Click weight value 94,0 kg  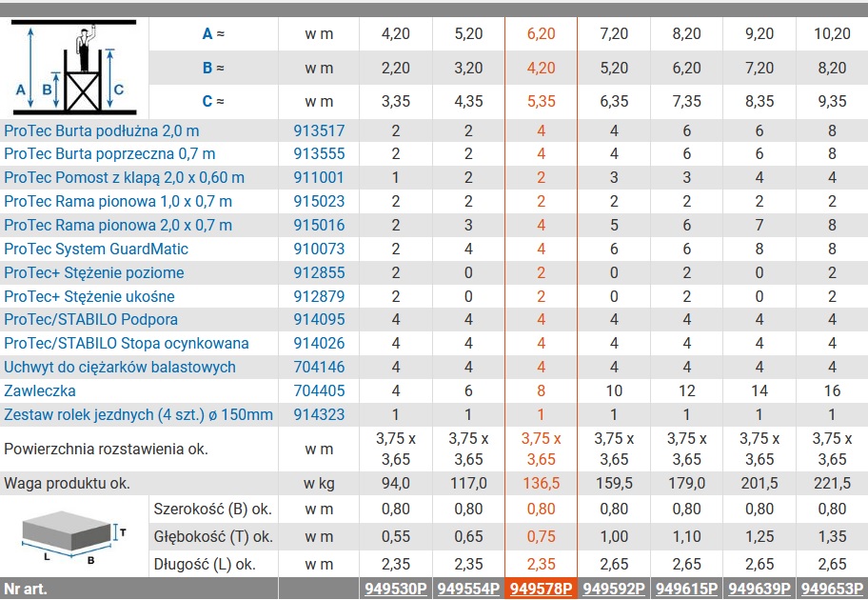point(396,483)
